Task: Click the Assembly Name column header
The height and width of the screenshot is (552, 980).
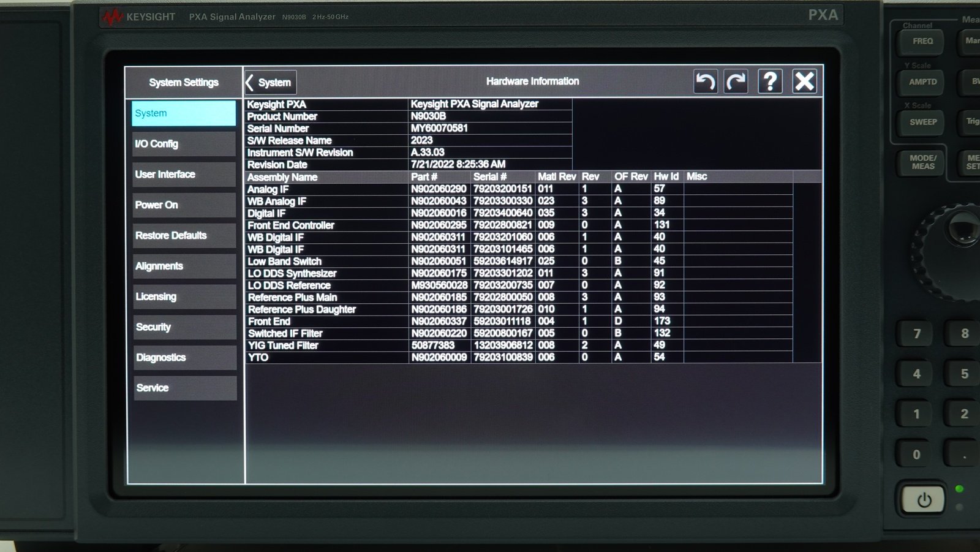Action: pyautogui.click(x=282, y=177)
